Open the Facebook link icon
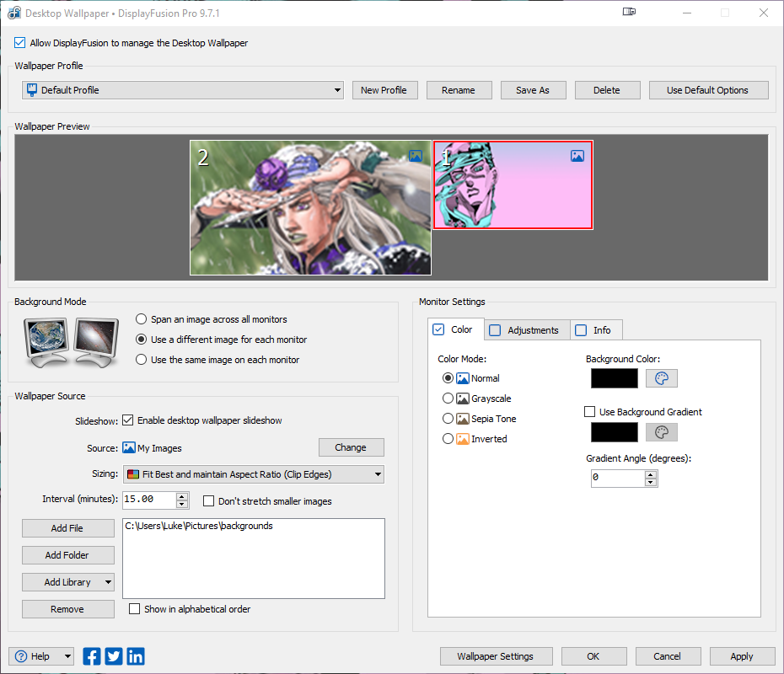Image resolution: width=784 pixels, height=674 pixels. pos(92,656)
